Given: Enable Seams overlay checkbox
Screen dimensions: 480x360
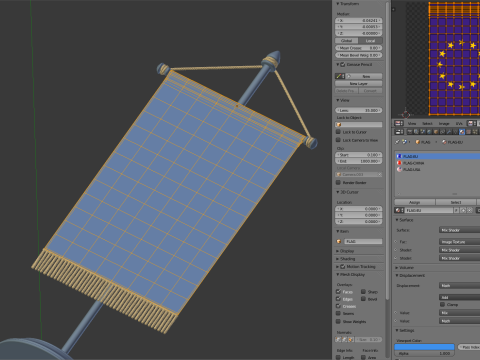Looking at the screenshot, I should tap(338, 313).
